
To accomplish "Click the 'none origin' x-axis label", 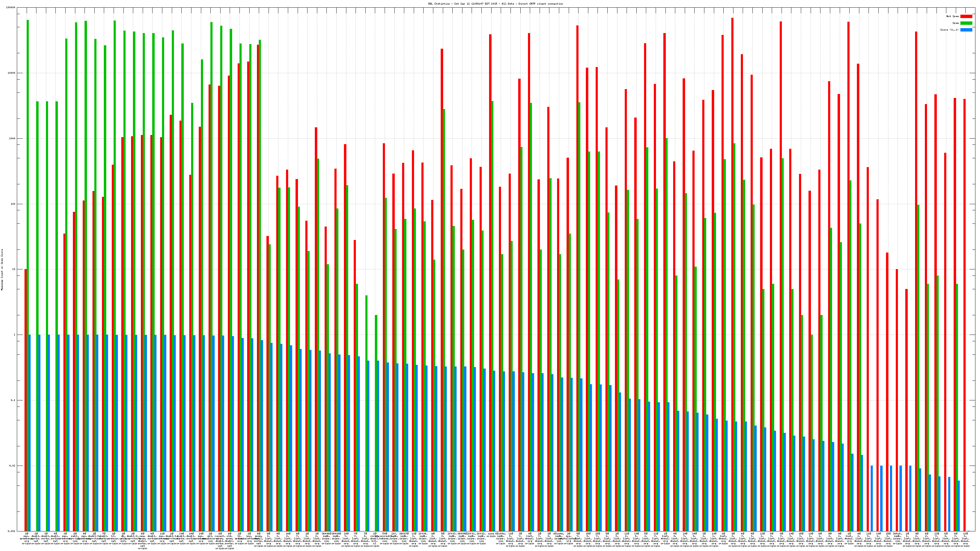I will (x=491, y=535).
